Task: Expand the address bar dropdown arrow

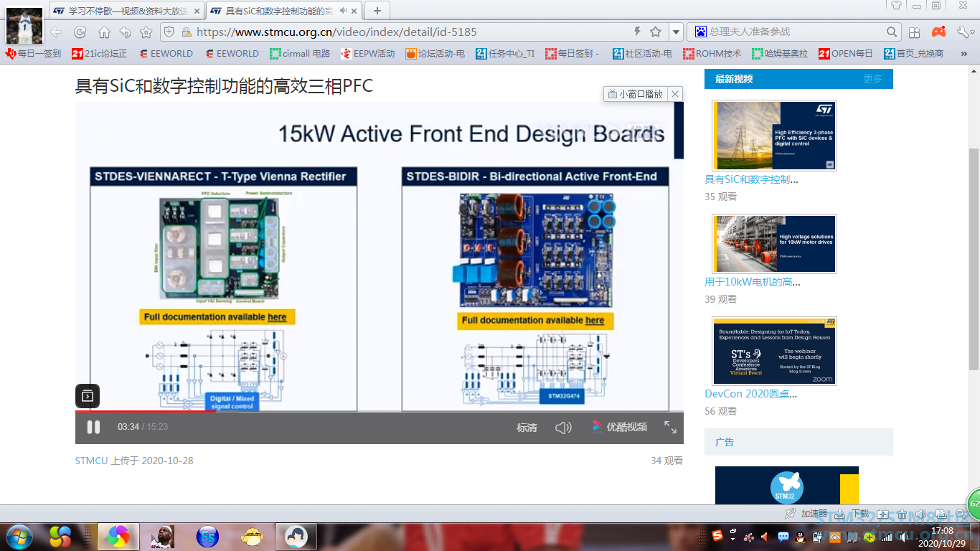Action: 676,32
